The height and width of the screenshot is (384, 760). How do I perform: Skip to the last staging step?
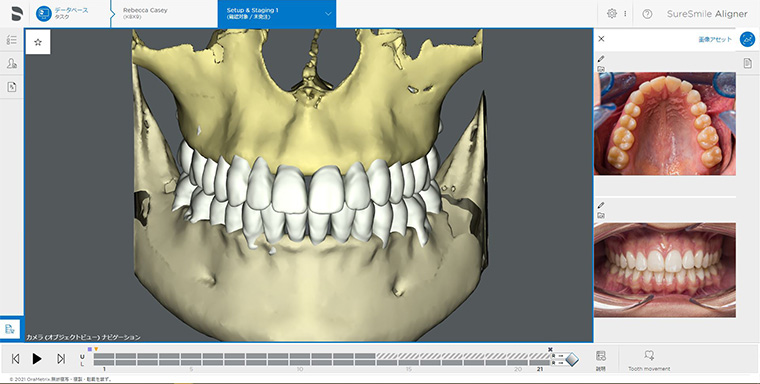point(61,359)
